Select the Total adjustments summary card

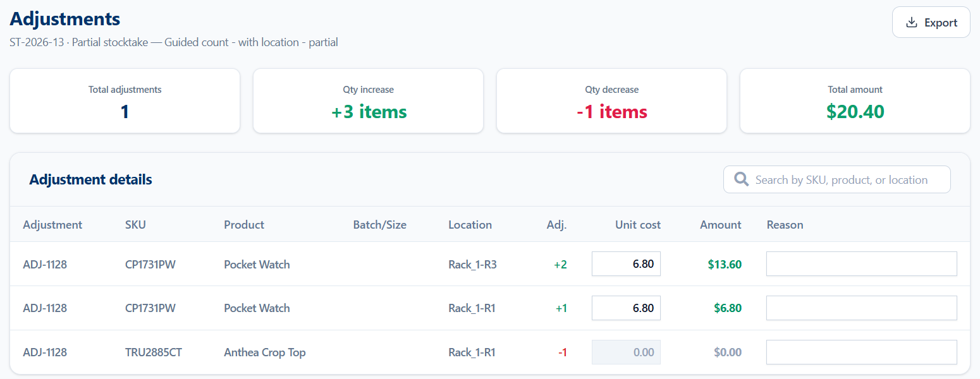pyautogui.click(x=125, y=101)
